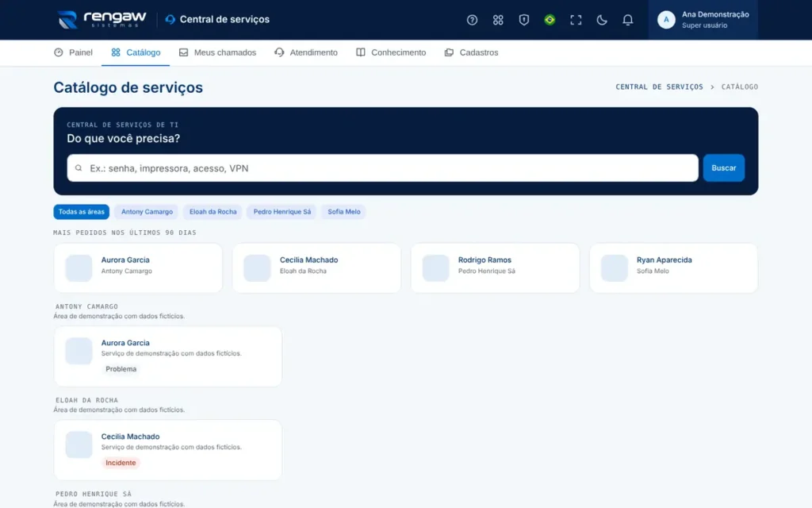Screen dimensions: 812x508
Task: Click the Eloah da Rocha section heading
Action: (86, 400)
